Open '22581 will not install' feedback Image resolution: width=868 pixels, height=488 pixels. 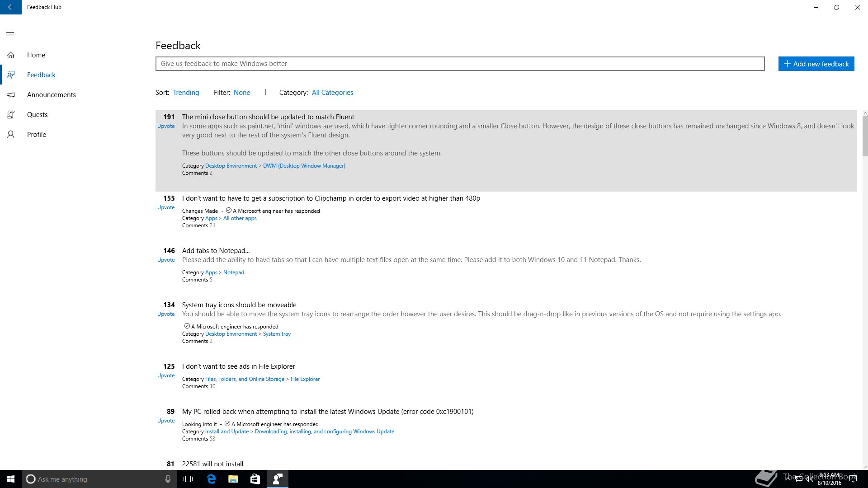(212, 464)
